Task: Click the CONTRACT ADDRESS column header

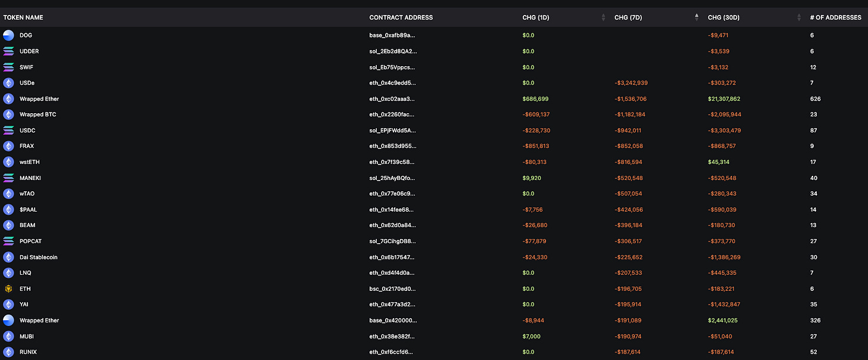Action: tap(401, 17)
